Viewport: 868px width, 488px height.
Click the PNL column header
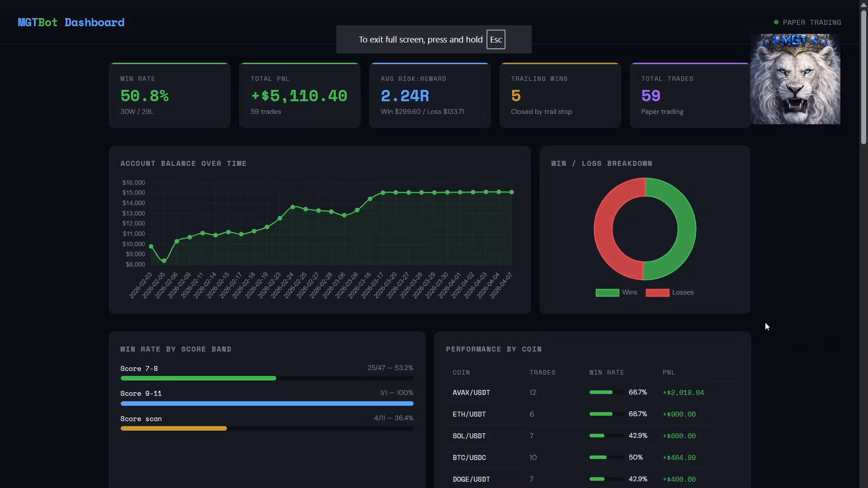[669, 373]
